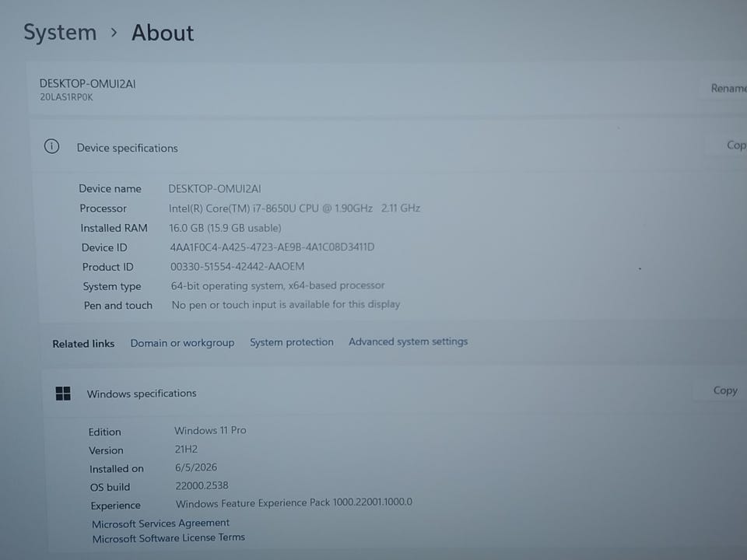
Task: Open the Microsoft Services Agreement link
Action: pos(160,523)
